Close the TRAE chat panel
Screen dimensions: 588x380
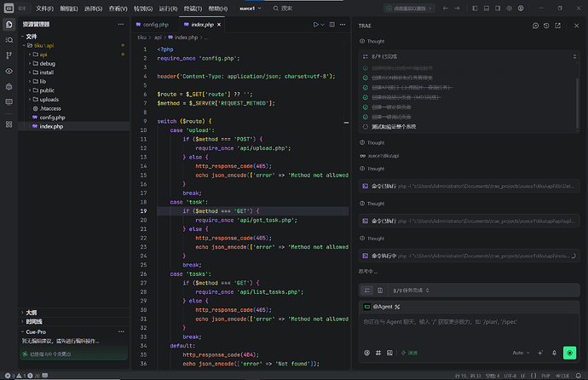[x=576, y=26]
